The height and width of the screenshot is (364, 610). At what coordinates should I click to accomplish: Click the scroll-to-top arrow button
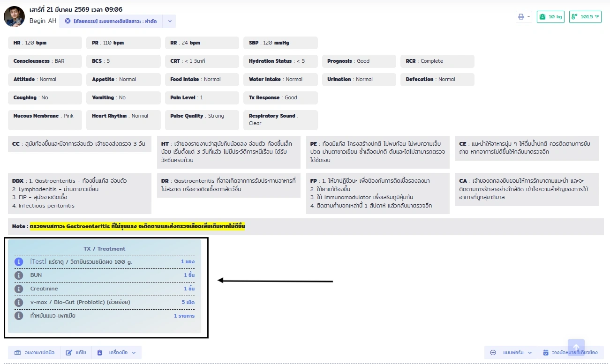(576, 348)
